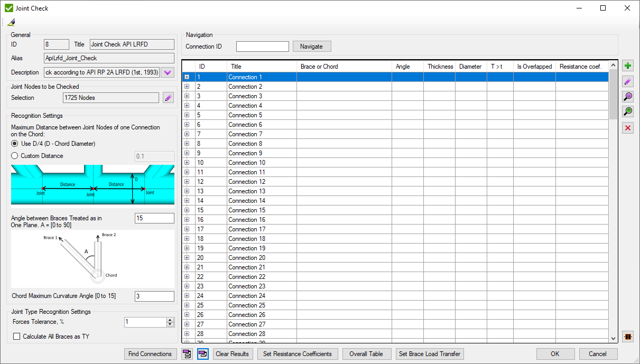The image size is (640, 364).
Task: Click the highlighter icon in top toolbar
Action: 11,22
